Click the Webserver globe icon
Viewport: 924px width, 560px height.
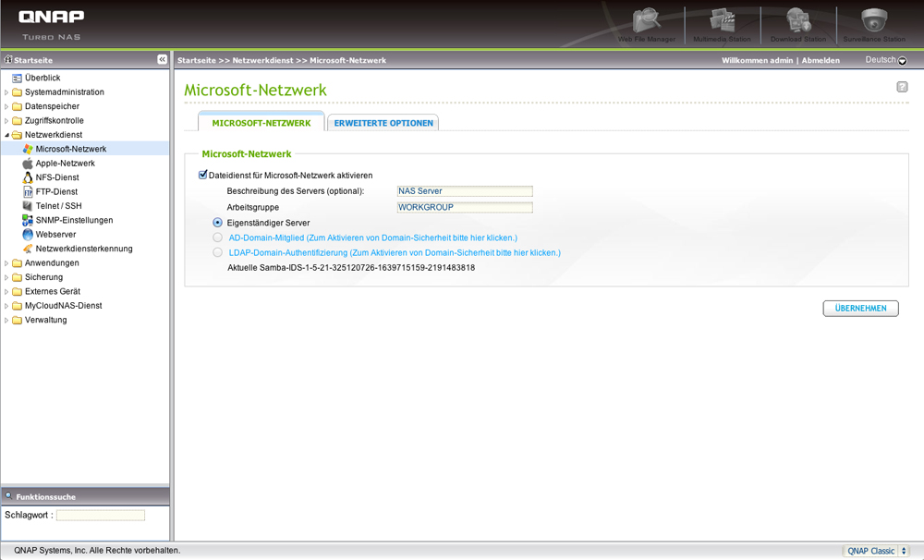(28, 235)
